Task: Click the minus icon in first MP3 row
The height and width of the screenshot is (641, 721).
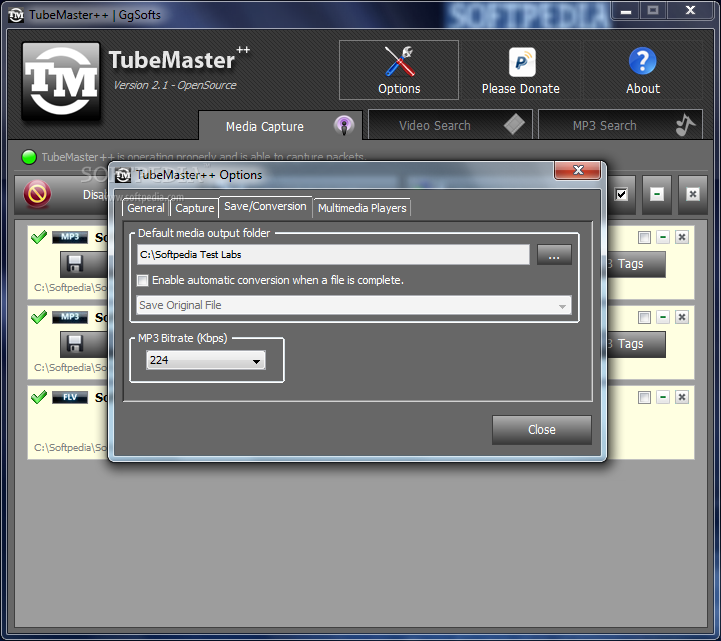Action: [663, 237]
